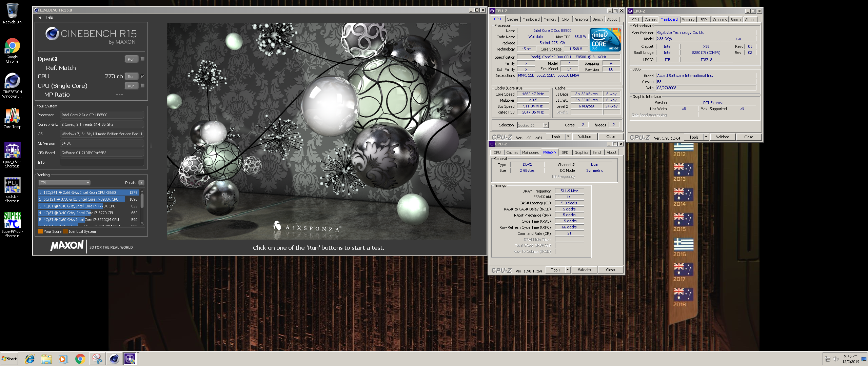
Task: Run the OpenGL benchmark
Action: [x=131, y=59]
